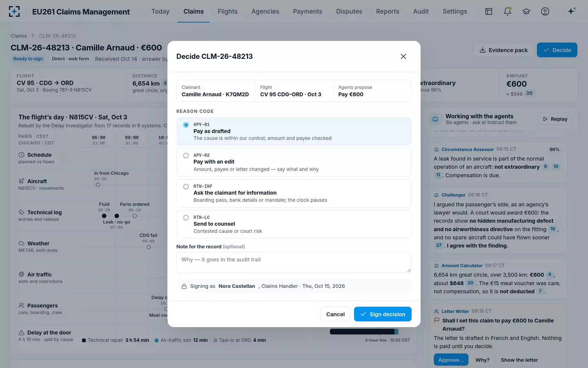The height and width of the screenshot is (368, 588).
Task: Open the Reports tab
Action: (388, 11)
